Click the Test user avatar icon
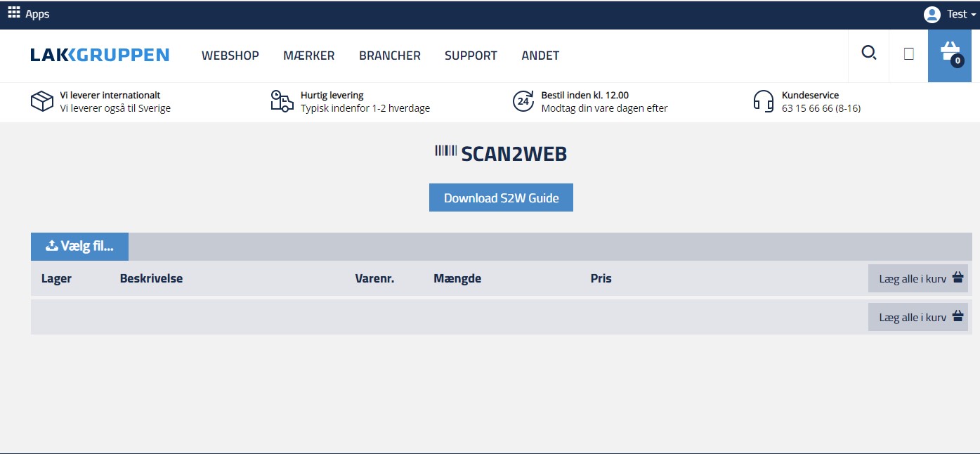 coord(932,14)
